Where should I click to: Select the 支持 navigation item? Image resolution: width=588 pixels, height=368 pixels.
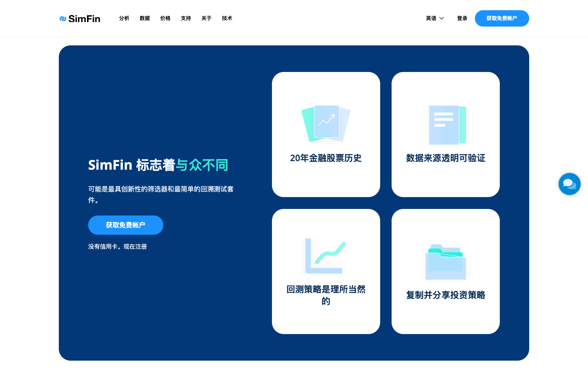pos(186,18)
